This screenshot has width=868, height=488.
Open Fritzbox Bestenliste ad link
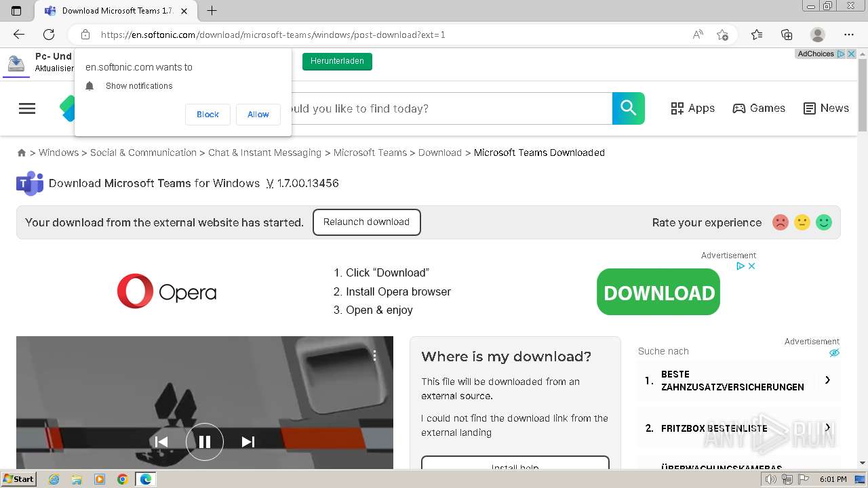[x=714, y=428]
